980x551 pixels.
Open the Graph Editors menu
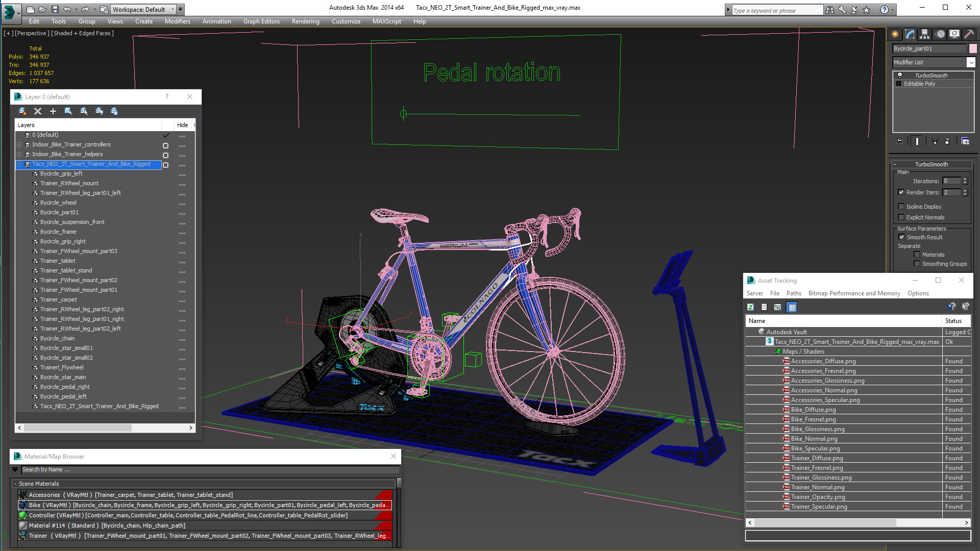pyautogui.click(x=261, y=21)
